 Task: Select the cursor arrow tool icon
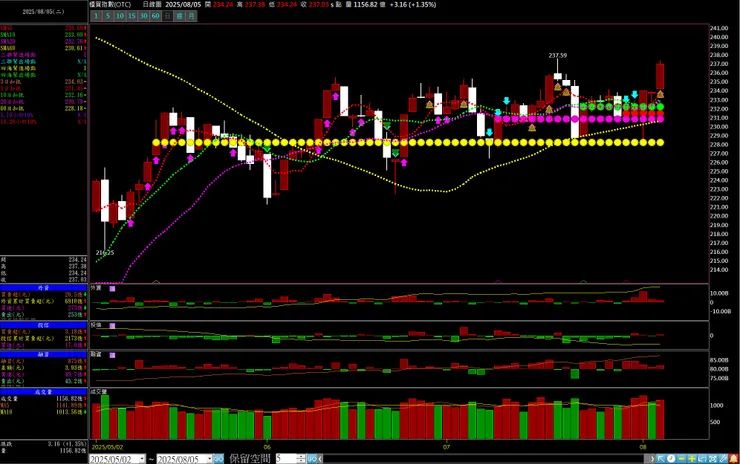661,459
